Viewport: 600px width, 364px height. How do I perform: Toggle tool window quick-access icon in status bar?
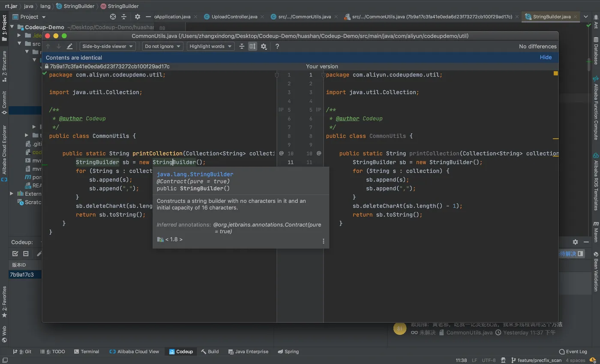point(4,360)
